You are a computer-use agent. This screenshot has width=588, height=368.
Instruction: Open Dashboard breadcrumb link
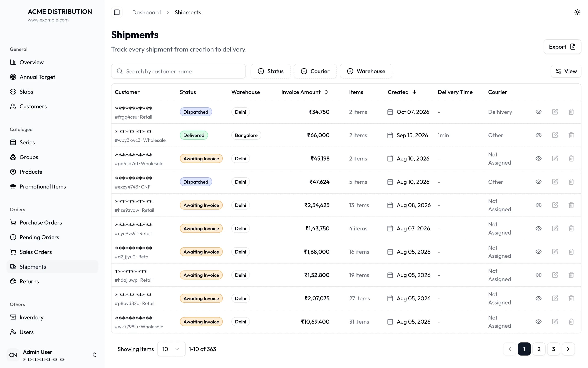pyautogui.click(x=147, y=12)
